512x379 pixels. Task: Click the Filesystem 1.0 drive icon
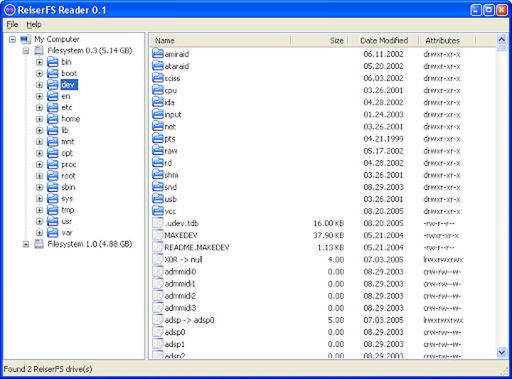point(39,244)
